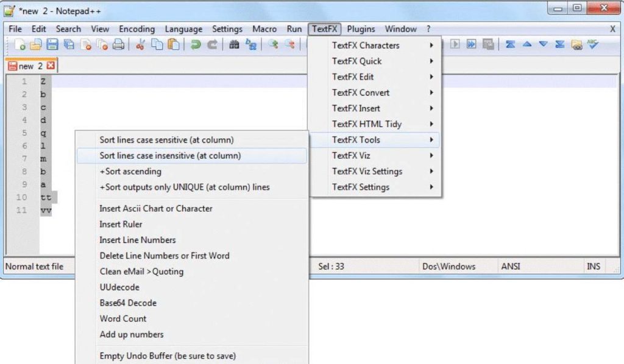Click the blue down triangle icon
The image size is (624, 364).
coord(543,44)
